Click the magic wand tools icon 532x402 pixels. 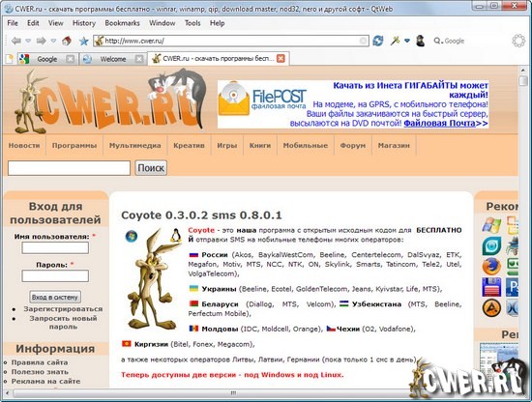point(395,41)
